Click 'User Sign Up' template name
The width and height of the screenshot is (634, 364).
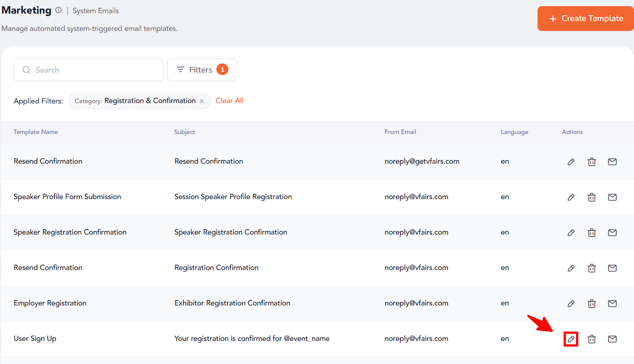click(x=35, y=338)
